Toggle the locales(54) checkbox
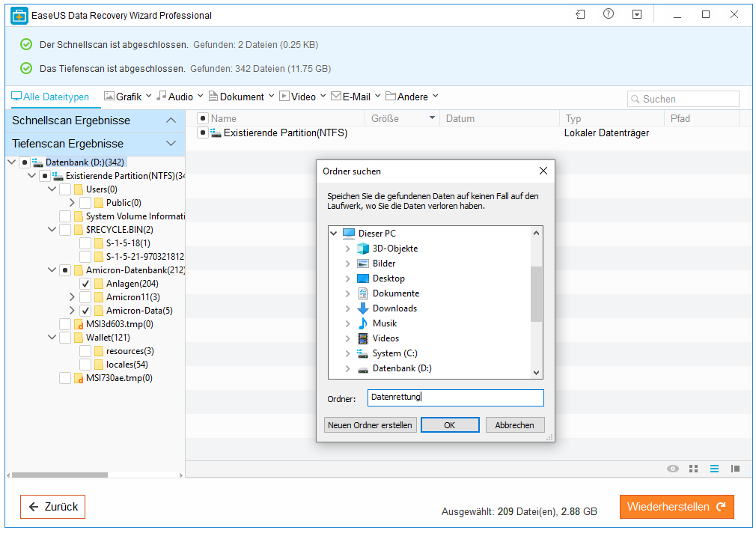The height and width of the screenshot is (533, 756). point(85,365)
